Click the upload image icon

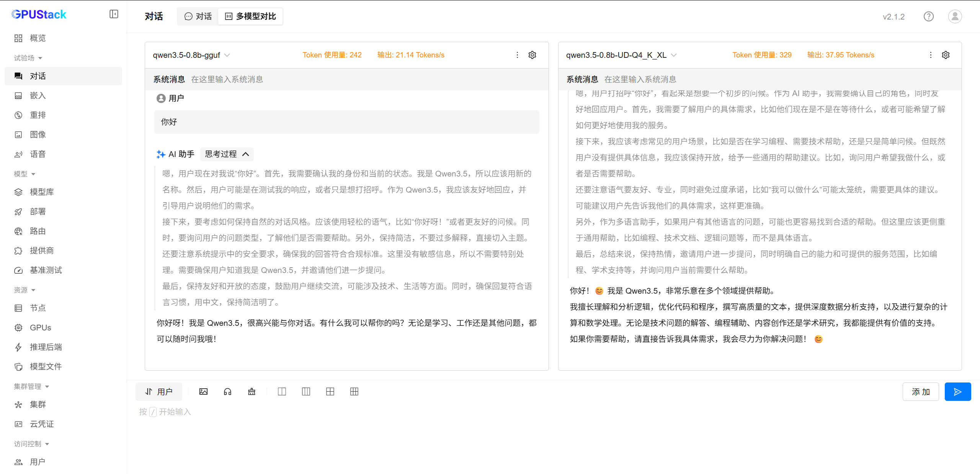[203, 392]
